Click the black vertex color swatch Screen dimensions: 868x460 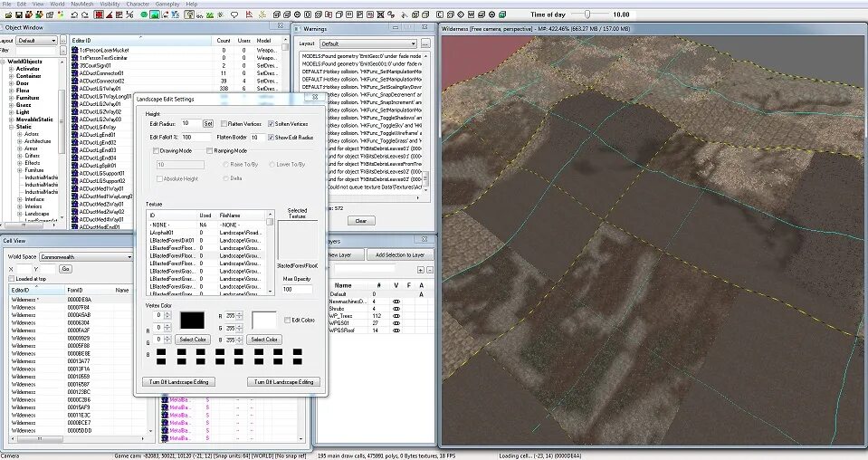click(192, 320)
